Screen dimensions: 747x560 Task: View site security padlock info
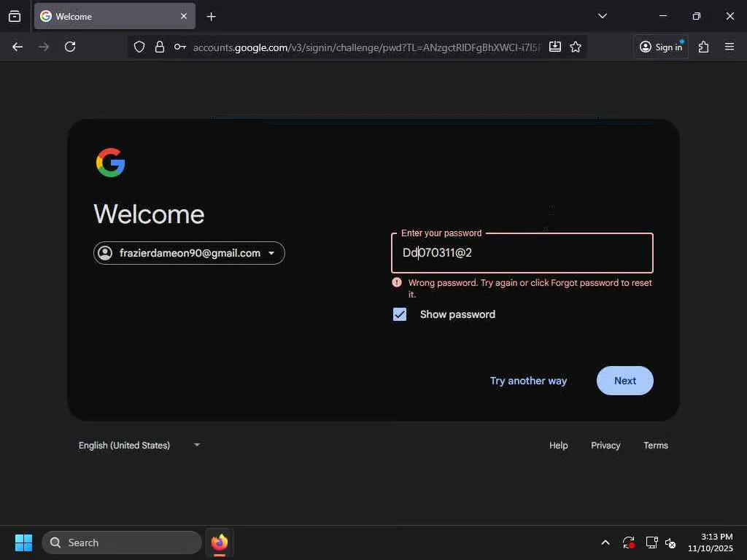point(160,47)
